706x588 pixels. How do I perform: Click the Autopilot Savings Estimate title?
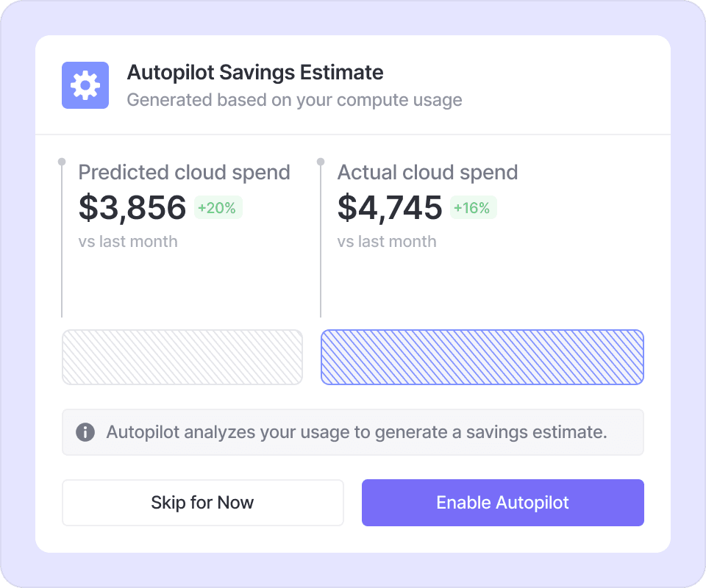click(x=255, y=73)
